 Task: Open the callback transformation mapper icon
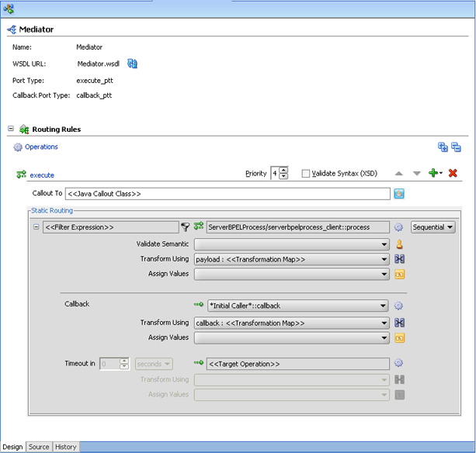tap(399, 323)
